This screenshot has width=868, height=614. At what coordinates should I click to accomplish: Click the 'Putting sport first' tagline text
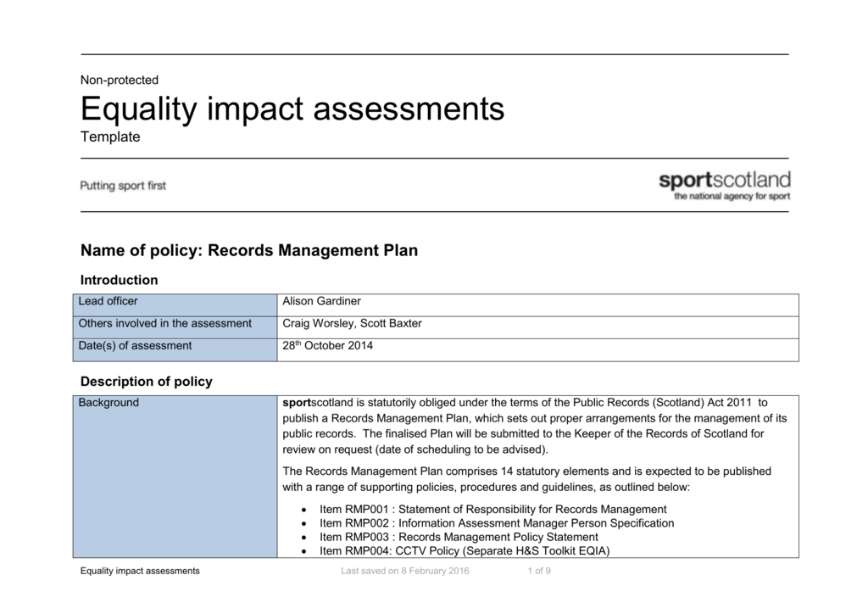pyautogui.click(x=123, y=185)
